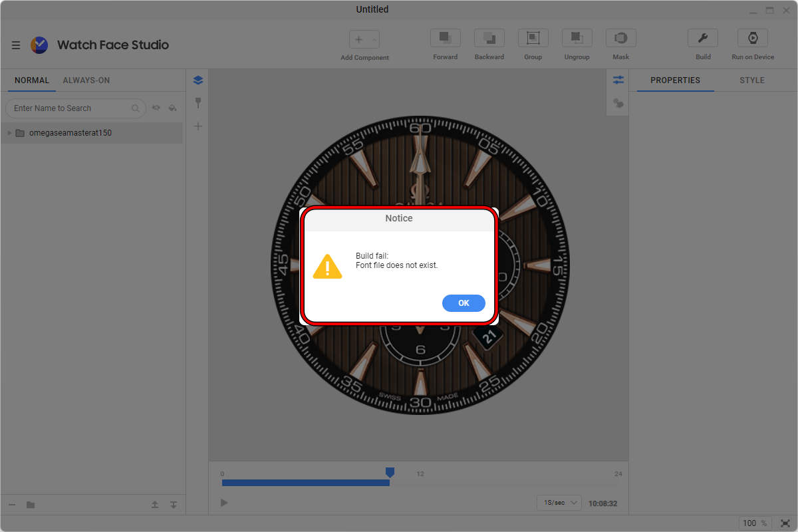This screenshot has width=798, height=532.
Task: Click the properties sliders icon
Action: [618, 80]
